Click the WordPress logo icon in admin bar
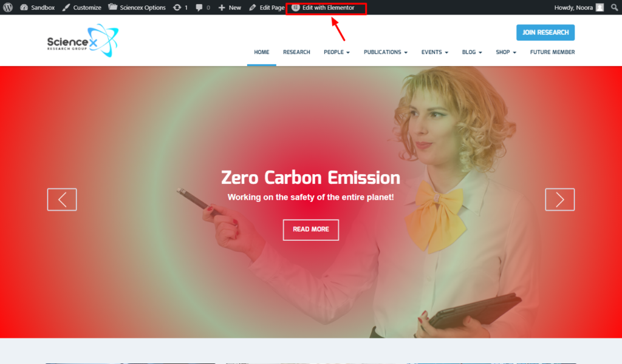This screenshot has width=622, height=364. pos(8,7)
